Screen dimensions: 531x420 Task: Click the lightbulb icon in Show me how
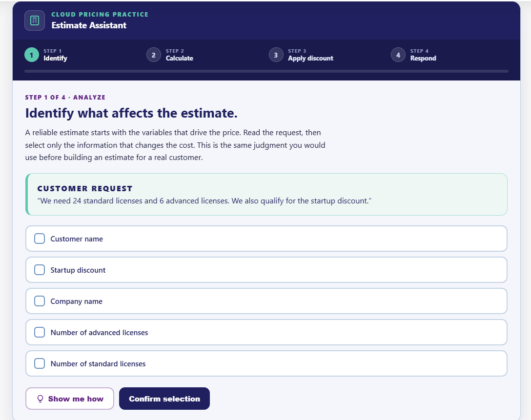41,399
